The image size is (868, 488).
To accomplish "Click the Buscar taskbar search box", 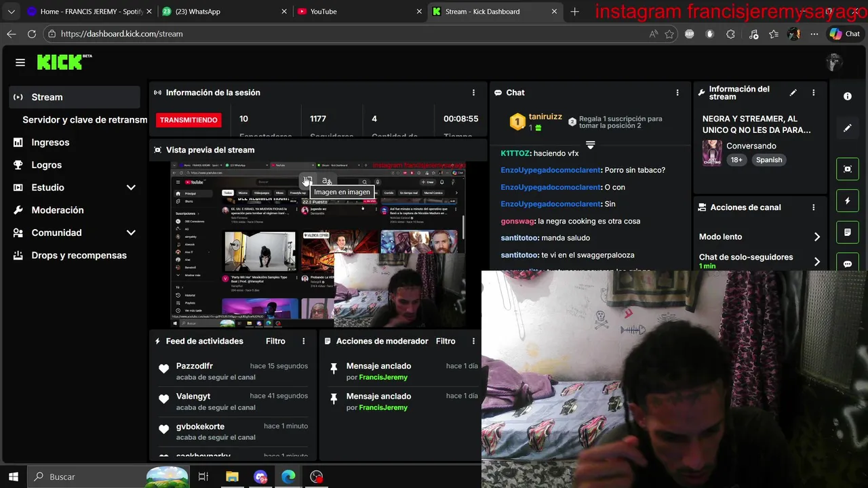I will (108, 476).
